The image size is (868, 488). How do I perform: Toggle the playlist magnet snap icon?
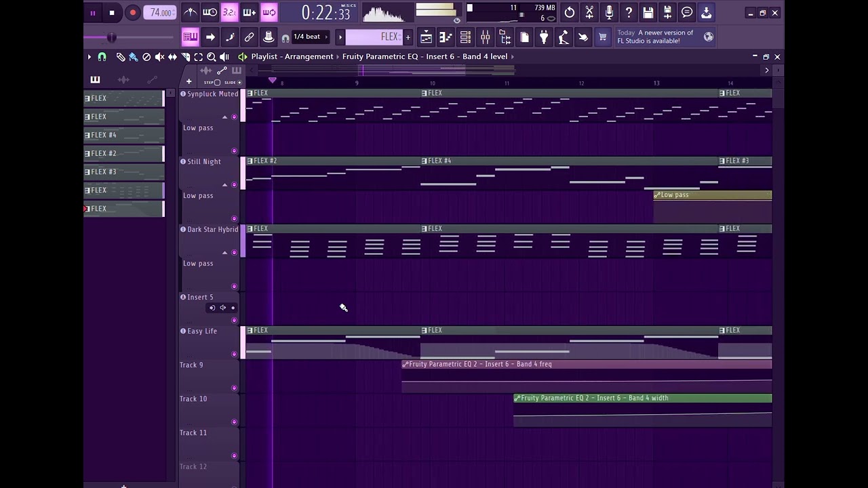(102, 57)
